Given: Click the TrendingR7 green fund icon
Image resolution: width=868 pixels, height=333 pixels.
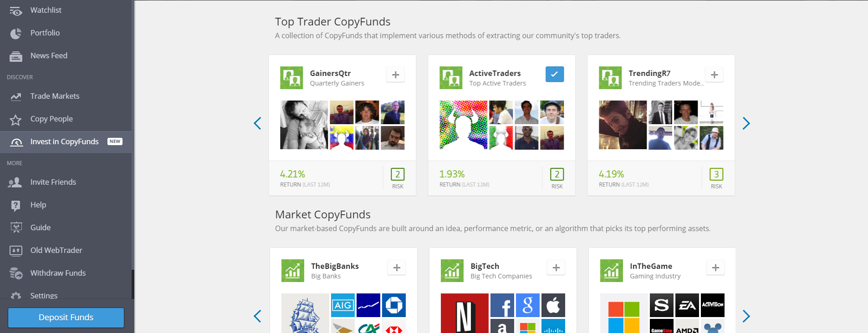Looking at the screenshot, I should point(610,78).
